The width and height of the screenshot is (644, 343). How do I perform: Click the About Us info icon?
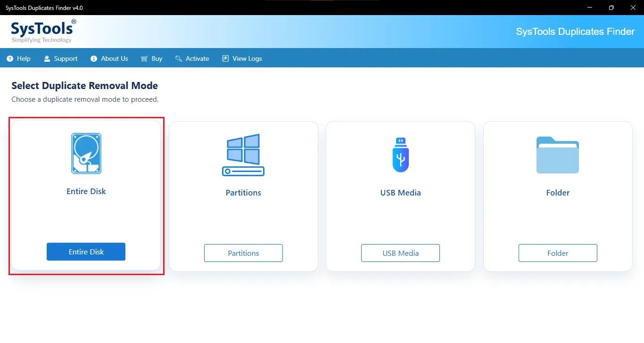point(94,59)
